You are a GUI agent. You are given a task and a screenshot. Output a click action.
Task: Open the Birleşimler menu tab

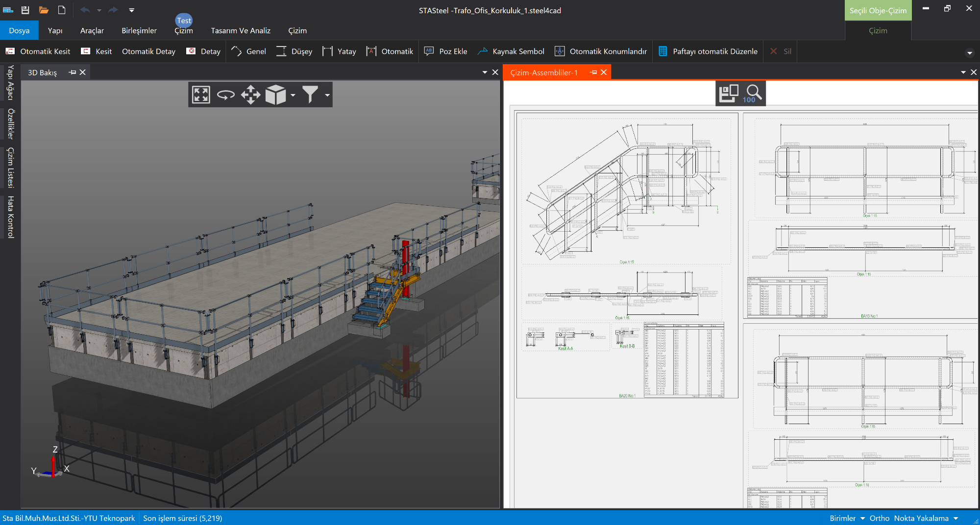[139, 30]
